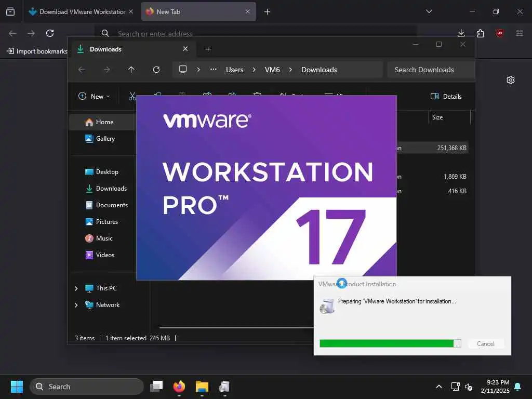Select This PC in sidebar
This screenshot has height=399, width=532.
tap(101, 288)
